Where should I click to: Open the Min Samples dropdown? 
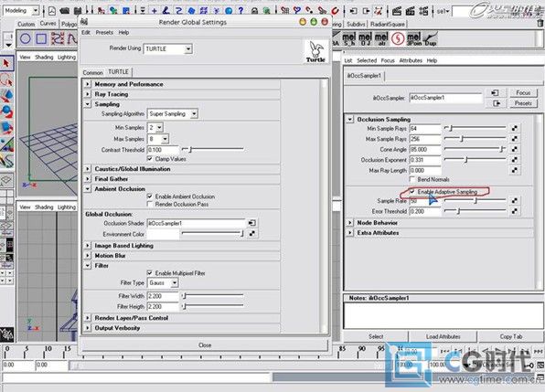click(x=155, y=128)
